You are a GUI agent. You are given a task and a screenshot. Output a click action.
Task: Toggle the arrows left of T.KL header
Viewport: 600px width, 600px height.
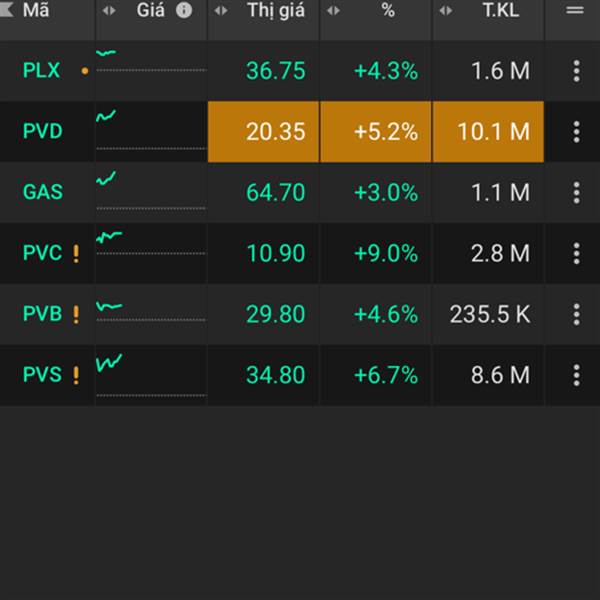pyautogui.click(x=446, y=10)
